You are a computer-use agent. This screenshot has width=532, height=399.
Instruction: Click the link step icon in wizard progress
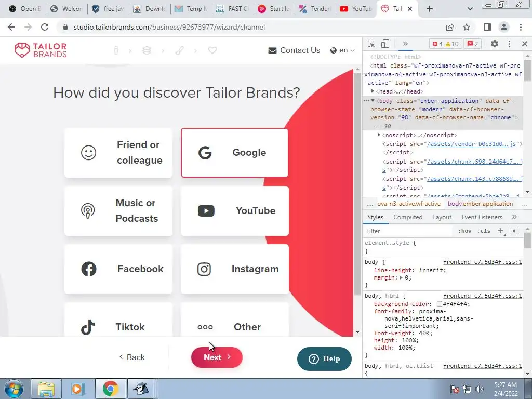click(179, 50)
